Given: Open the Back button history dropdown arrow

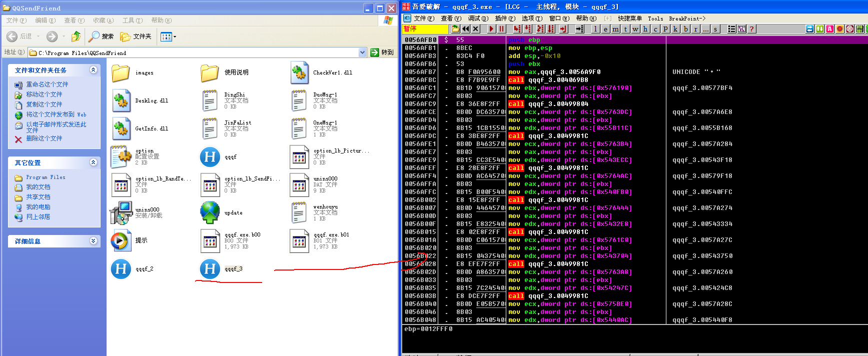Looking at the screenshot, I should pos(38,36).
